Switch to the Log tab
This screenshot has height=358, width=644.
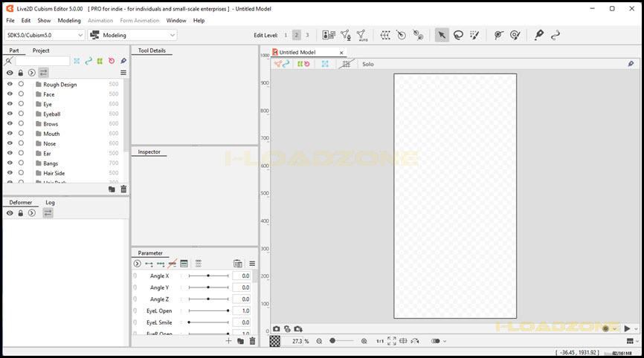(50, 203)
